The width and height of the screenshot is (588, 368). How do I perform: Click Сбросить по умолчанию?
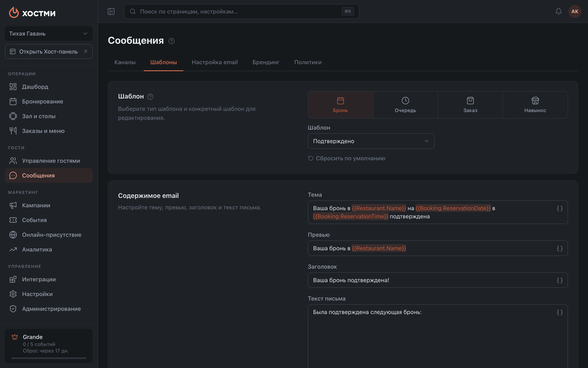coord(346,158)
